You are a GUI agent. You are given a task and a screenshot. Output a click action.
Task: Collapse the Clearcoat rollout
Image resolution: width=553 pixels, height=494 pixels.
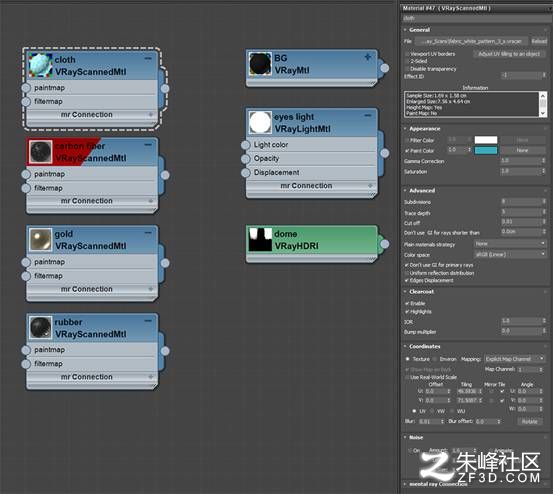coord(405,292)
